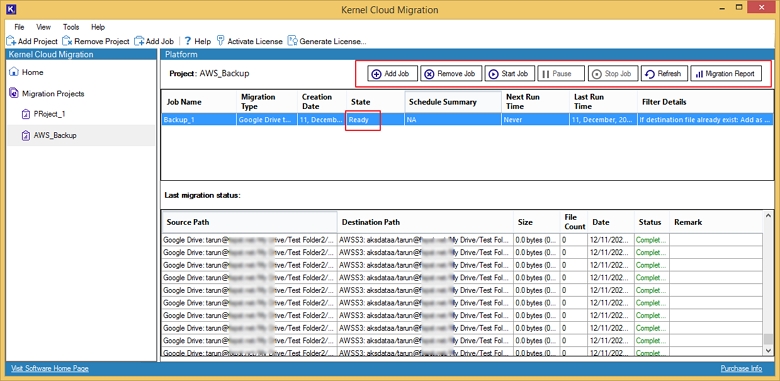This screenshot has width=780, height=381.
Task: Open the Help menu
Action: [98, 27]
